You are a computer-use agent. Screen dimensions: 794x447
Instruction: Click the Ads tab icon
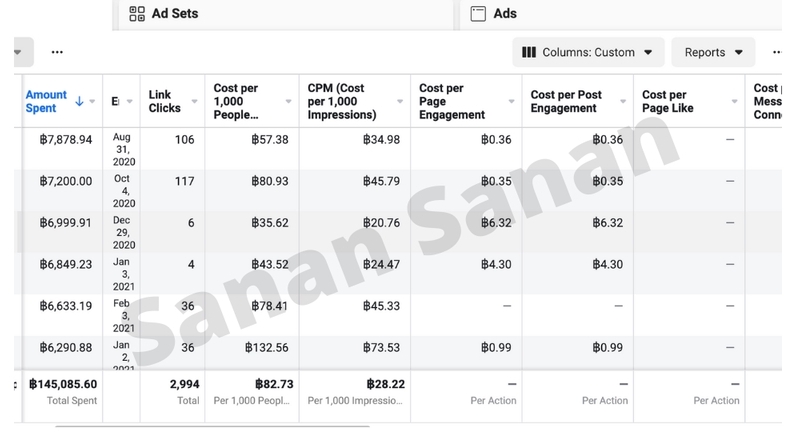pyautogui.click(x=478, y=14)
